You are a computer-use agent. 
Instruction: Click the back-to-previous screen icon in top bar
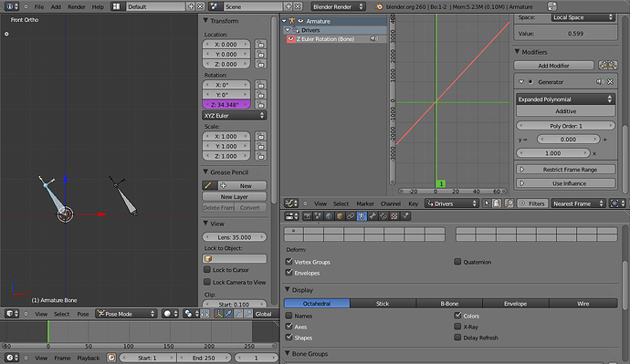click(552, 6)
